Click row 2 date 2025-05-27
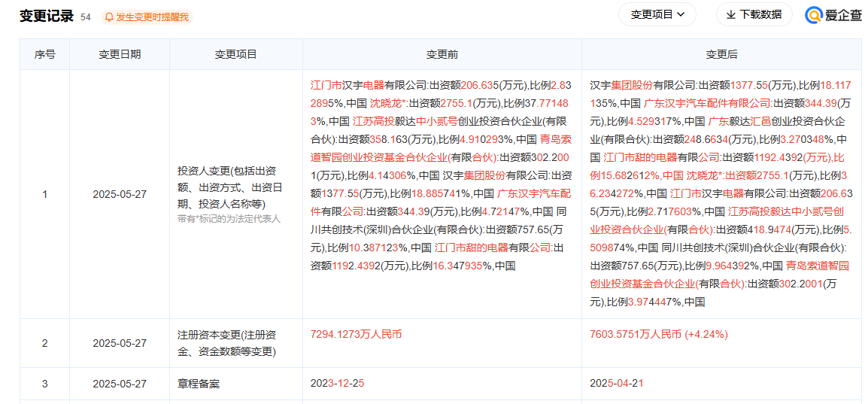 120,343
